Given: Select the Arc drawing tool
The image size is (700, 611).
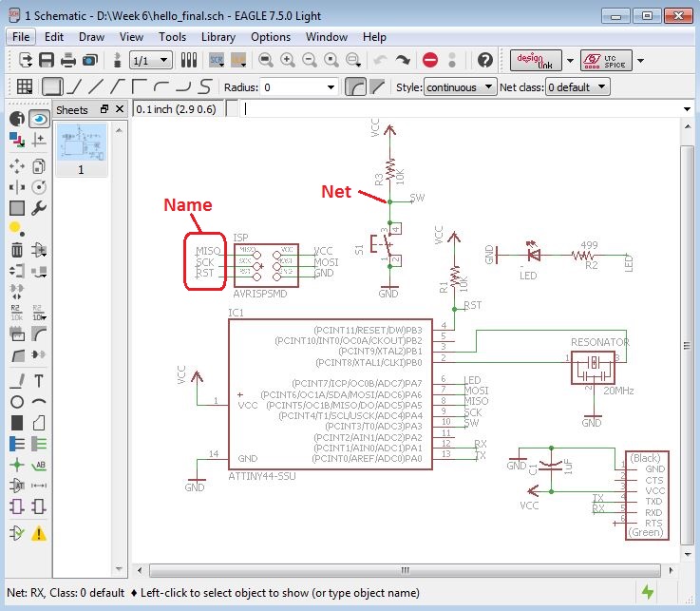Looking at the screenshot, I should (39, 402).
